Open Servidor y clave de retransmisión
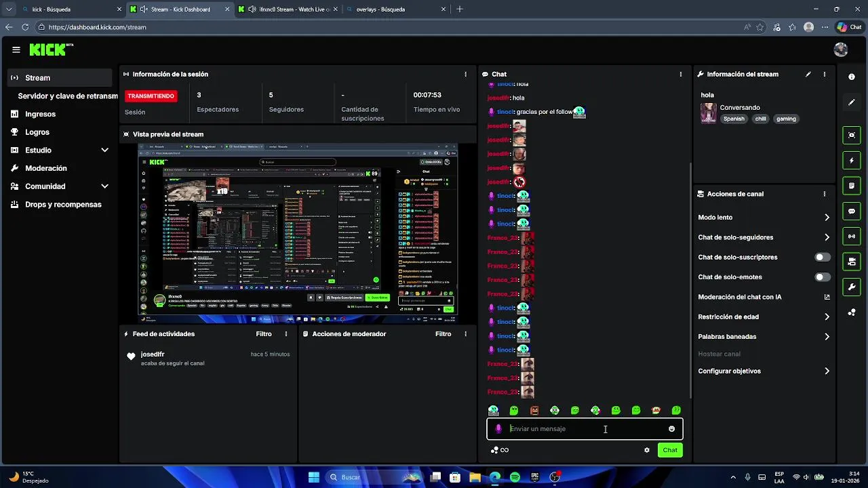This screenshot has width=868, height=488. [68, 96]
